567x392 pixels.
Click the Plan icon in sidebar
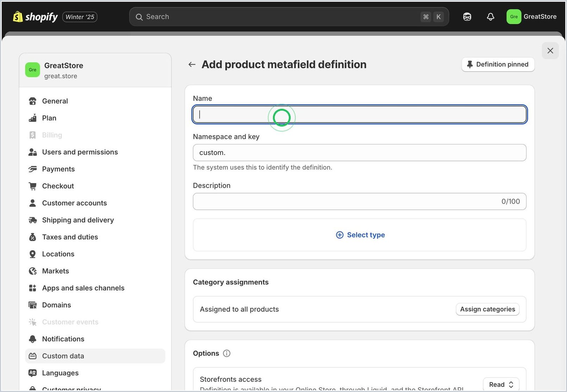coord(33,118)
